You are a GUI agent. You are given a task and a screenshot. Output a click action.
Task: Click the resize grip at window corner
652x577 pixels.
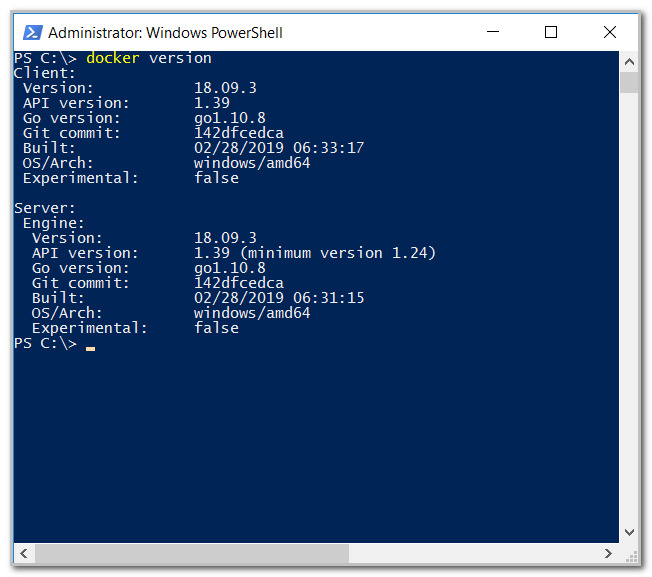[632, 557]
